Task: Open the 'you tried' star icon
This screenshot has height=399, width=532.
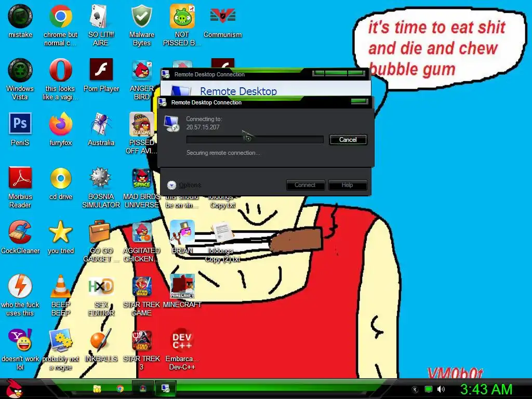Action: tap(60, 237)
